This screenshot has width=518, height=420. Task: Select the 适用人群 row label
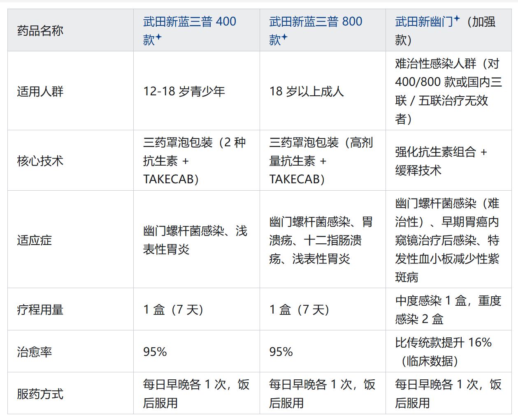40,91
